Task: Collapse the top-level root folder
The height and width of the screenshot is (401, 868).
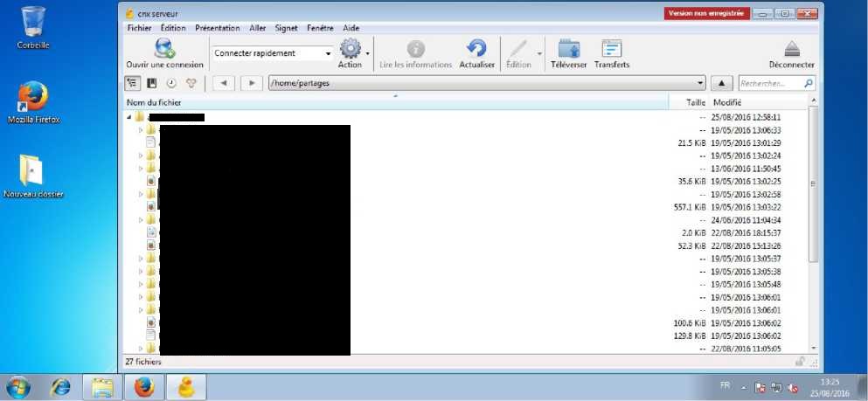Action: 128,117
